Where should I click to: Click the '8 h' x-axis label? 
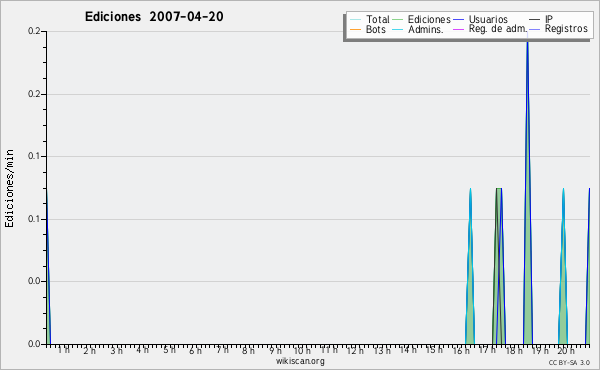pyautogui.click(x=248, y=351)
